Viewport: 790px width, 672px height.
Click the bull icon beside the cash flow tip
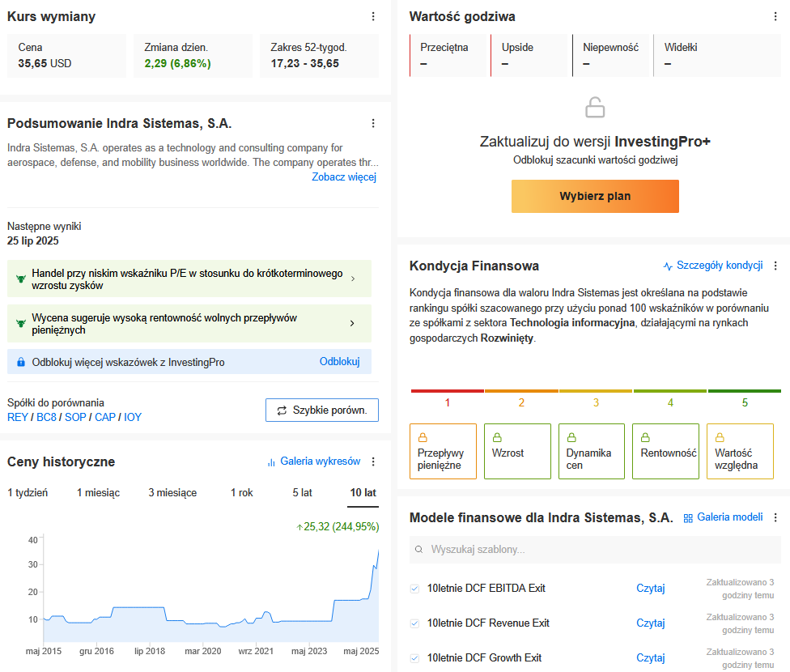click(x=21, y=324)
